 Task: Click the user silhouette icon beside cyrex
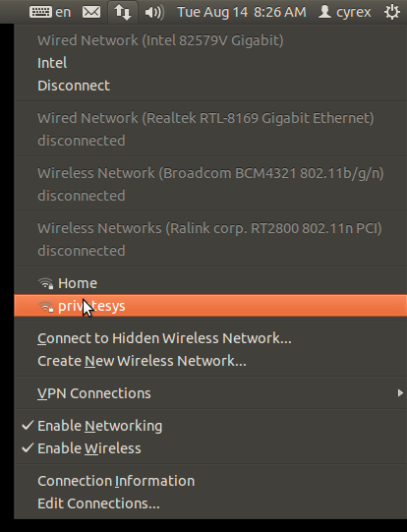[x=324, y=12]
